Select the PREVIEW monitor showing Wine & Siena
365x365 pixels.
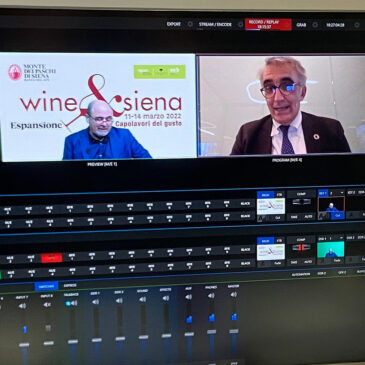coord(98,106)
